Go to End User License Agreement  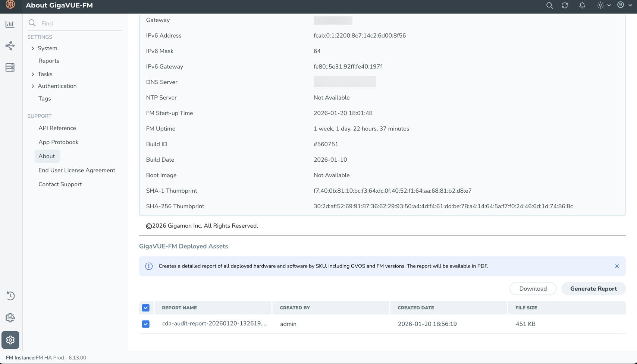[x=77, y=170]
